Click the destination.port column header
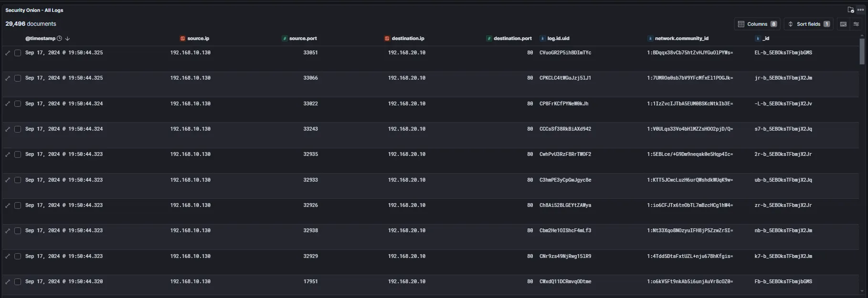This screenshot has height=298, width=868. tap(512, 39)
